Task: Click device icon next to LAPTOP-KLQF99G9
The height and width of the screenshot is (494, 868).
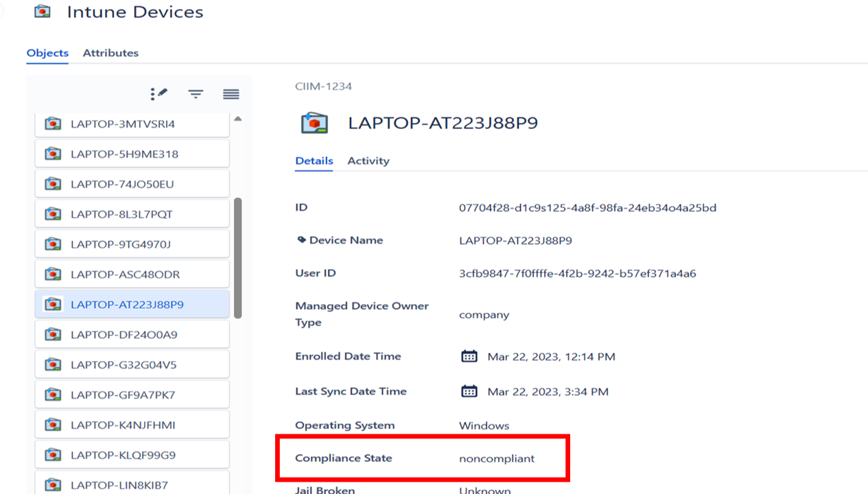Action: (53, 456)
